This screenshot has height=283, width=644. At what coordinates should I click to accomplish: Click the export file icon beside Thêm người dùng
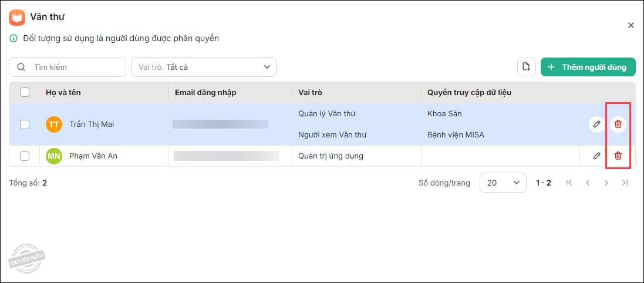coord(527,67)
